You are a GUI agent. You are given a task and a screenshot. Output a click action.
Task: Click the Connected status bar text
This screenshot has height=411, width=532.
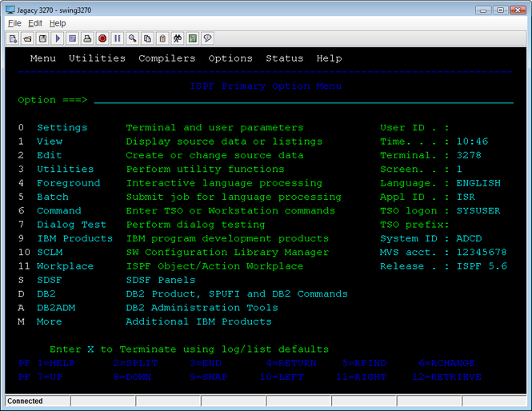[25, 401]
